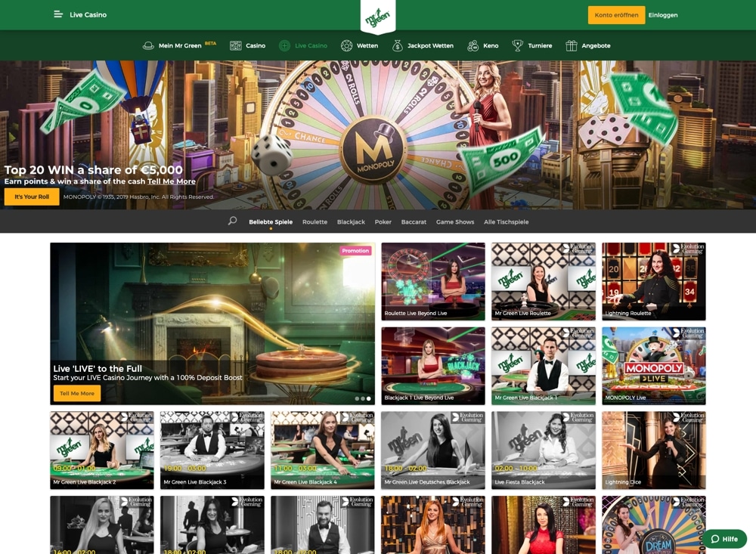This screenshot has width=756, height=554.
Task: Click the football Wetten icon
Action: [x=347, y=46]
